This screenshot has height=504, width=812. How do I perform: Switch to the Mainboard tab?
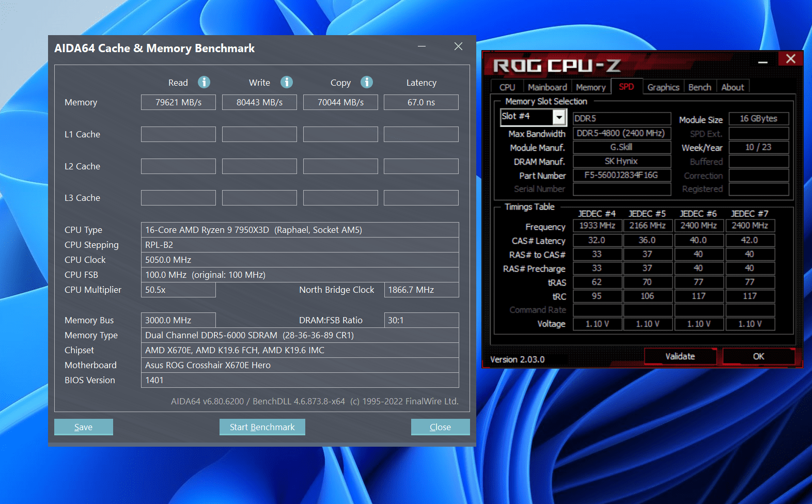pos(548,87)
